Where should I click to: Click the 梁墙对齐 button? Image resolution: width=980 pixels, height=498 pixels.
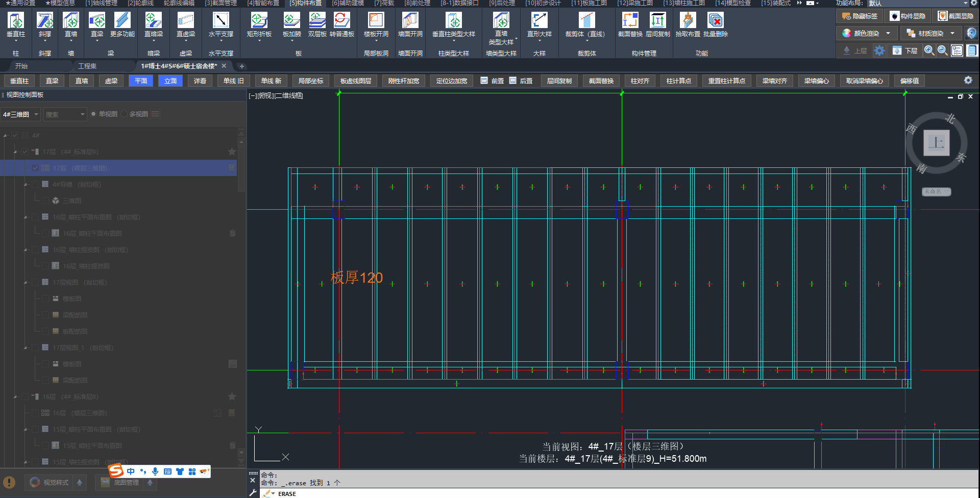click(x=774, y=81)
